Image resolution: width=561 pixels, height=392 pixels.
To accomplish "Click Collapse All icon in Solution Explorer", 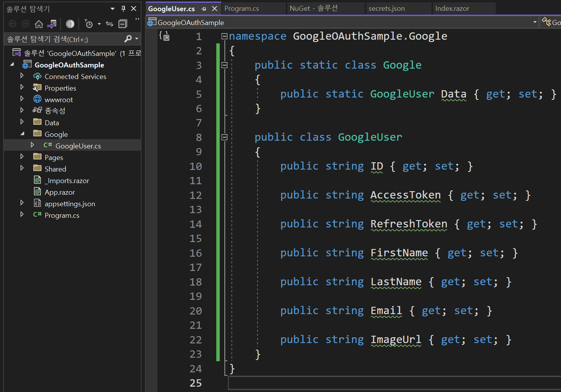I will coord(123,24).
